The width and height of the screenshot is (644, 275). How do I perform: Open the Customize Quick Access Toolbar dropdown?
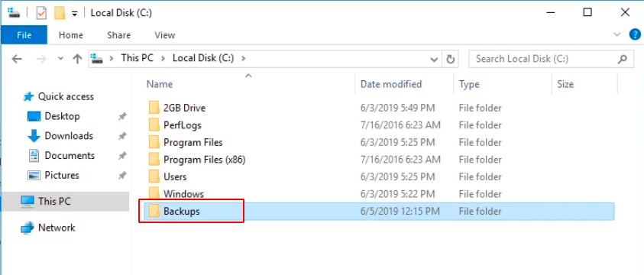[74, 14]
